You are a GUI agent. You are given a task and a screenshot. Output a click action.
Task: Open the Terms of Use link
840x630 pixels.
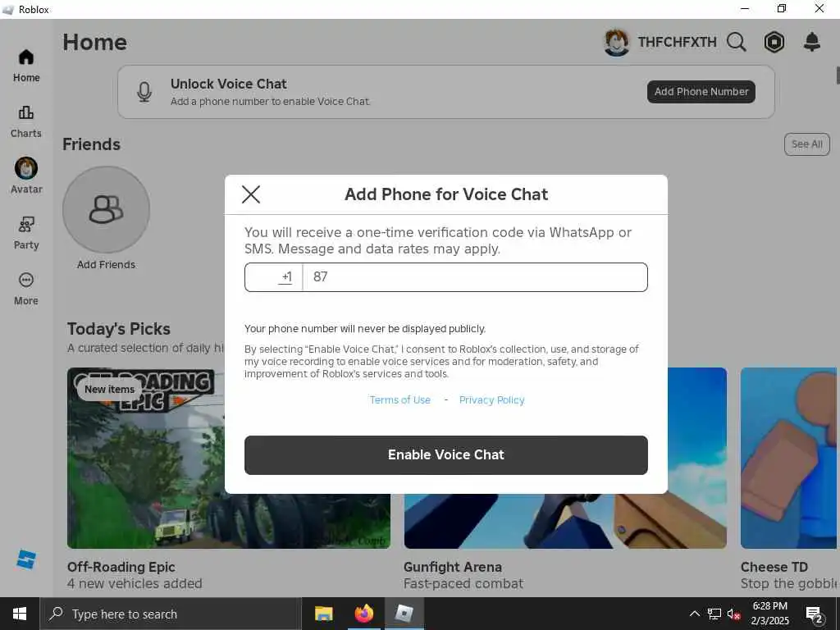click(400, 400)
